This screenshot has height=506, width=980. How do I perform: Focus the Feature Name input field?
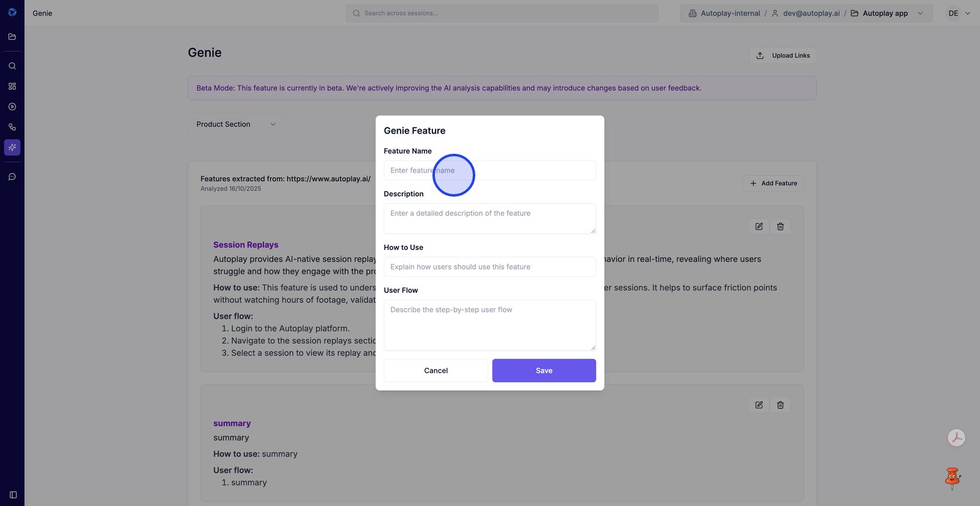coord(489,170)
